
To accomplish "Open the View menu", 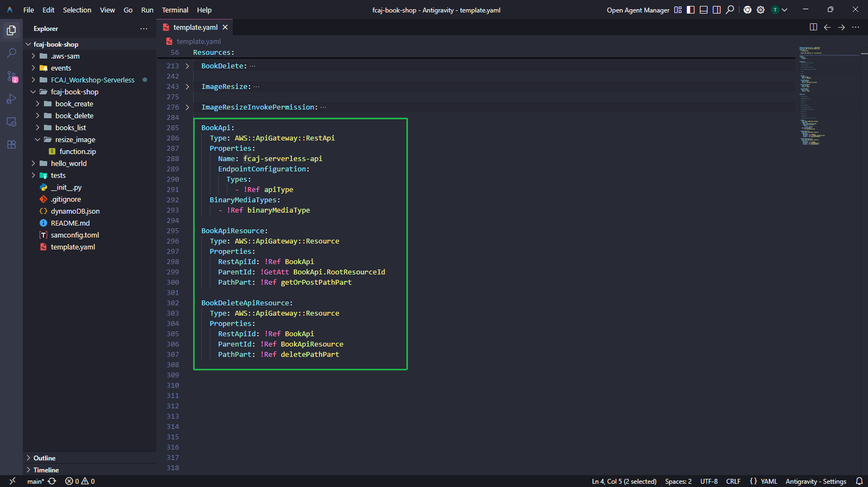I will coord(107,10).
